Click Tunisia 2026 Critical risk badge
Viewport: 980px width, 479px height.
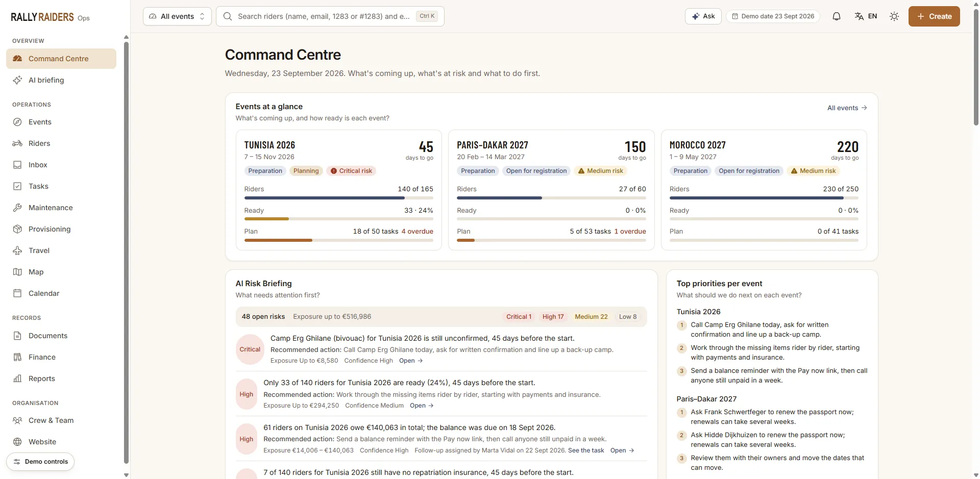pyautogui.click(x=351, y=171)
